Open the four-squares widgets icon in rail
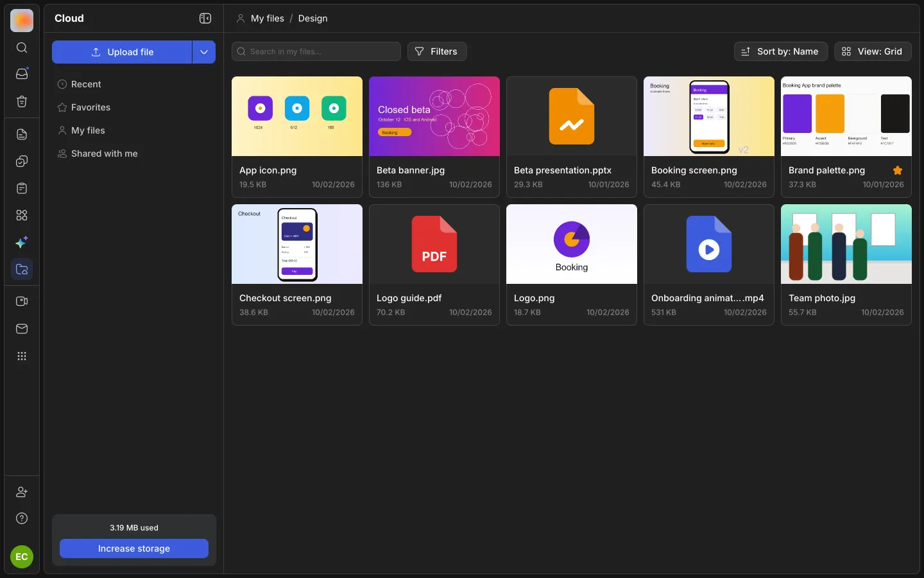The height and width of the screenshot is (578, 924). click(22, 215)
